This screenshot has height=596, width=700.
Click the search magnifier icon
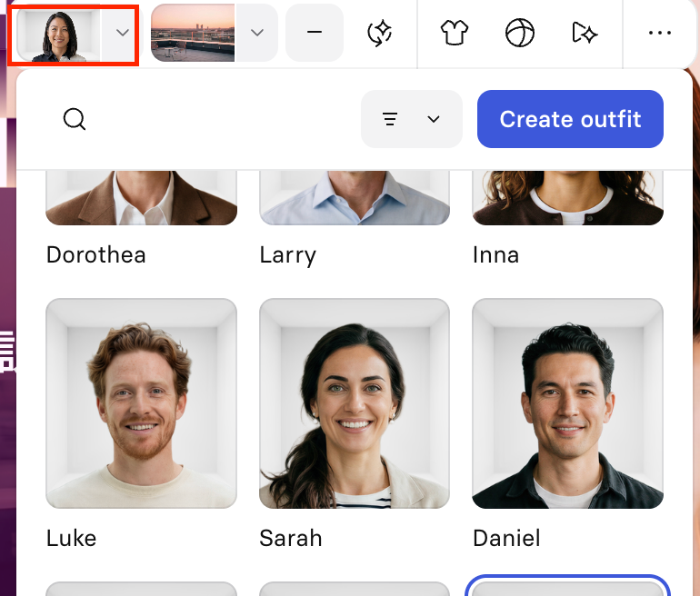[75, 119]
